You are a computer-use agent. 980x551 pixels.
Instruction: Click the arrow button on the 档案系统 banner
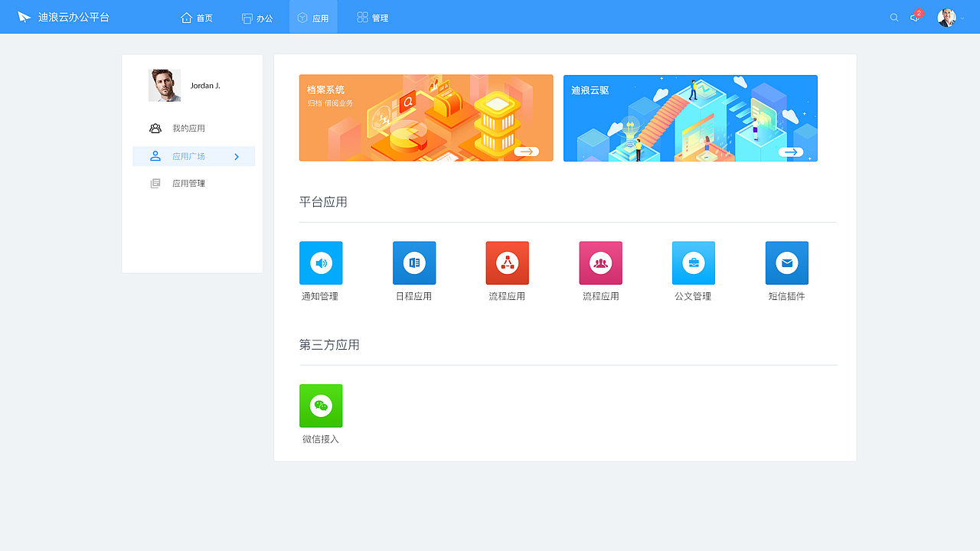pyautogui.click(x=527, y=151)
